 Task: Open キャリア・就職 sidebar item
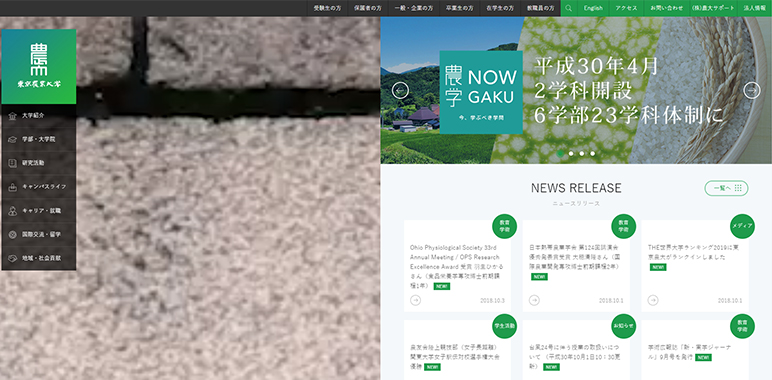39,211
